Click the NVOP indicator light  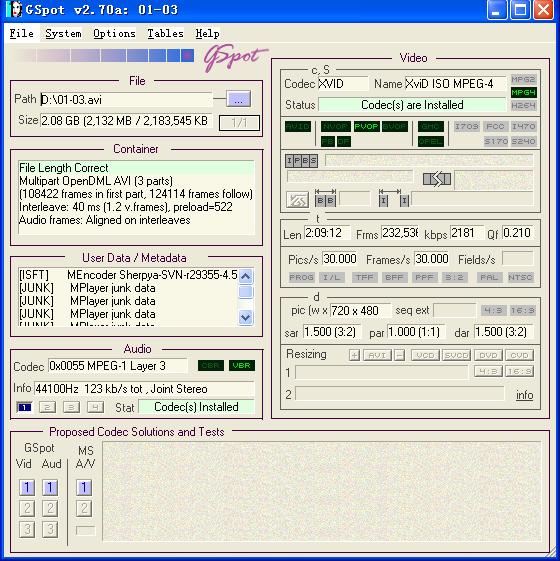pyautogui.click(x=335, y=126)
